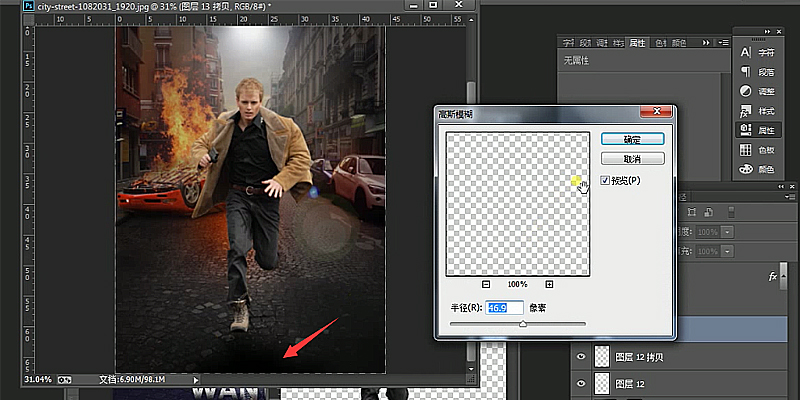Click the status bar document info icon
This screenshot has height=400, width=800.
(65, 380)
